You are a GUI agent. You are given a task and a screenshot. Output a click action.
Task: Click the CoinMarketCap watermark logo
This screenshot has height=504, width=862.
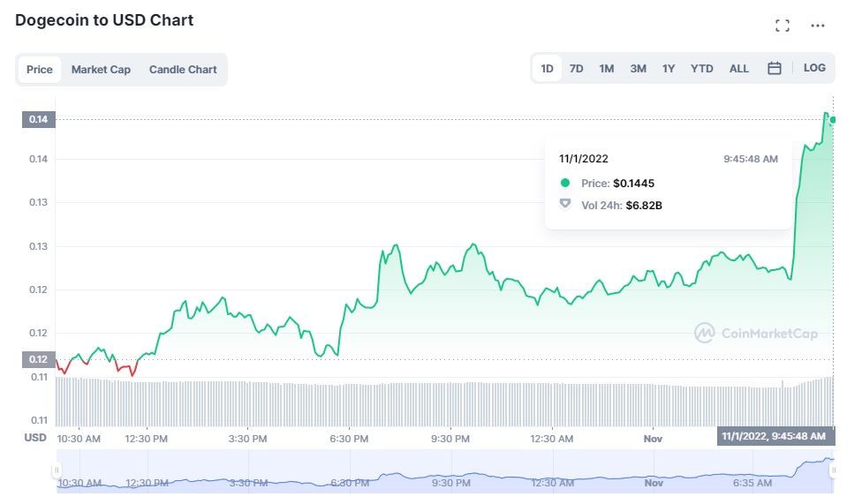tap(756, 333)
